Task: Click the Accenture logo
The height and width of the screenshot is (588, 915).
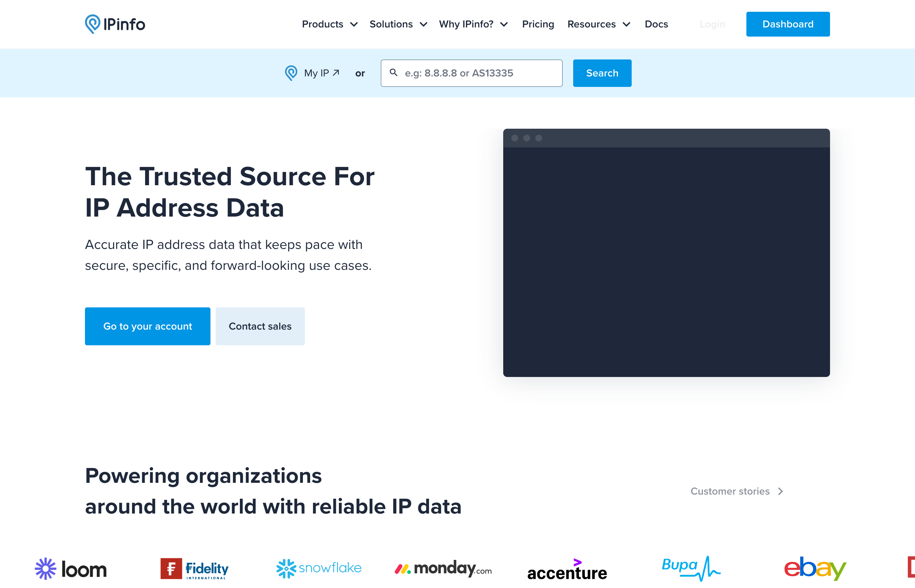Action: (567, 570)
